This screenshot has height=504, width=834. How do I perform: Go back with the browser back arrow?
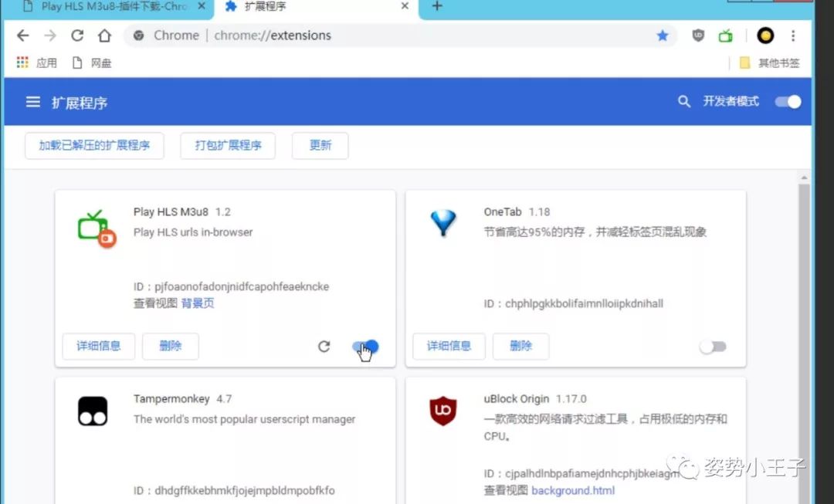(22, 36)
